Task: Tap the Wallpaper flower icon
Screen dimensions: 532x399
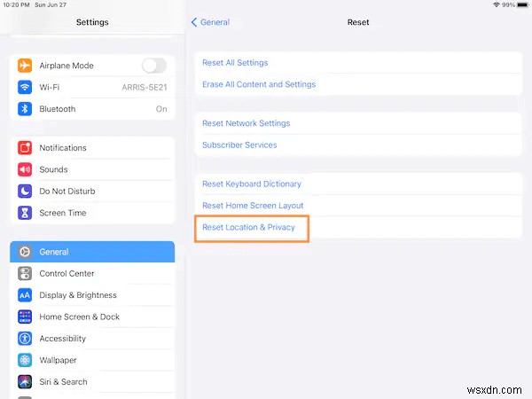Action: click(x=25, y=360)
